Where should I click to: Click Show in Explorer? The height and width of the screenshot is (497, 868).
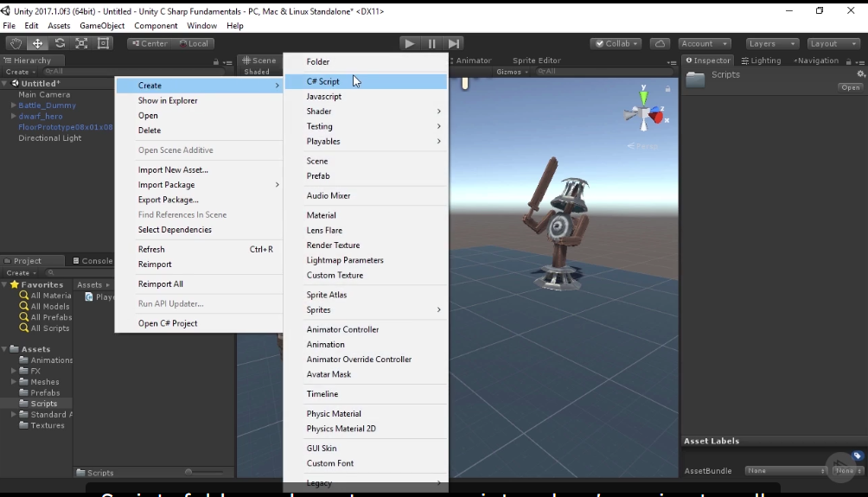pyautogui.click(x=199, y=101)
